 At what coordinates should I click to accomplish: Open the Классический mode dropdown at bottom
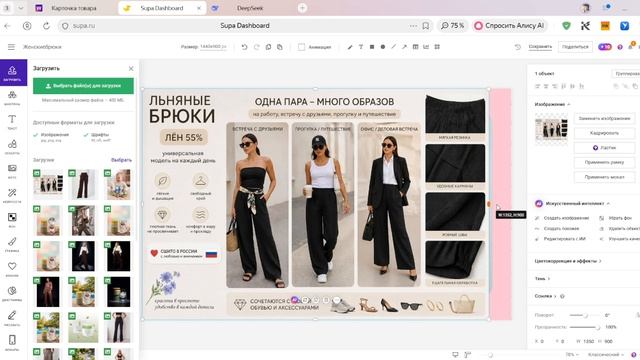(605, 355)
